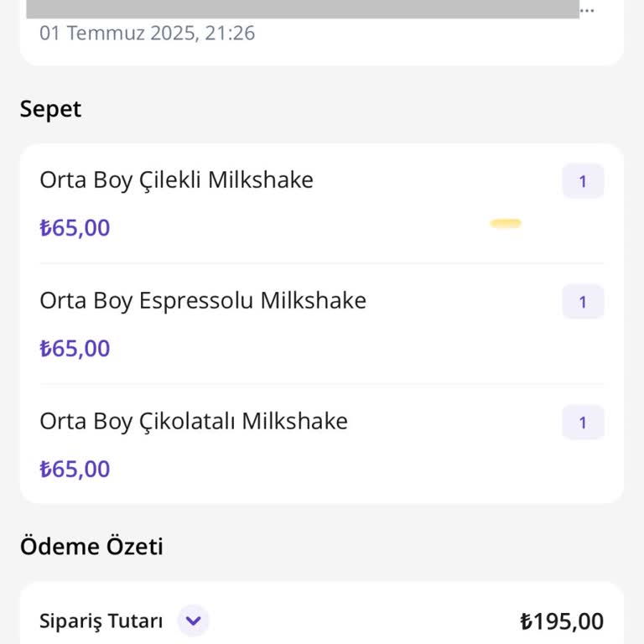Select Orta Boy Çilekli Milkshake item
This screenshot has width=644, height=644.
pos(176,180)
